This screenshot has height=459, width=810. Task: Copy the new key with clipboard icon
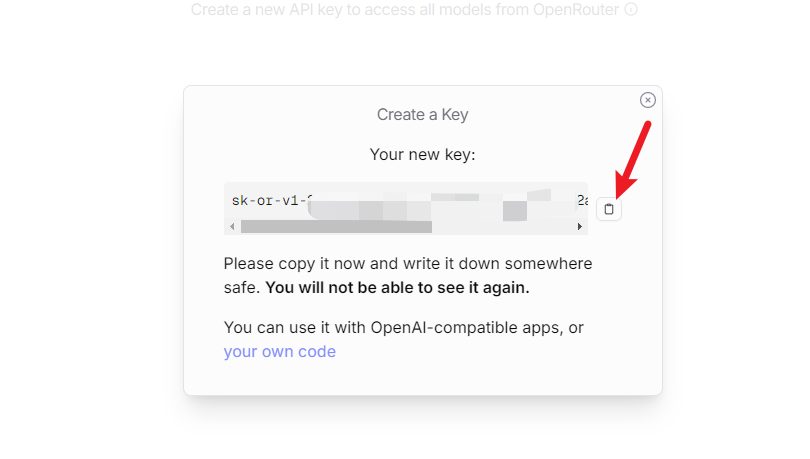coord(609,209)
